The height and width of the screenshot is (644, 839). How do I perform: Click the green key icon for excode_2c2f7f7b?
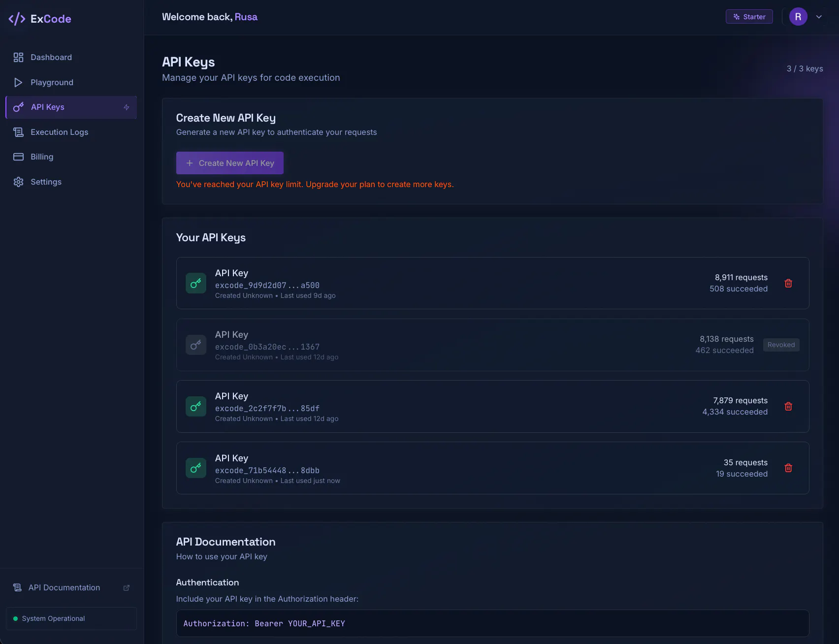tap(196, 406)
